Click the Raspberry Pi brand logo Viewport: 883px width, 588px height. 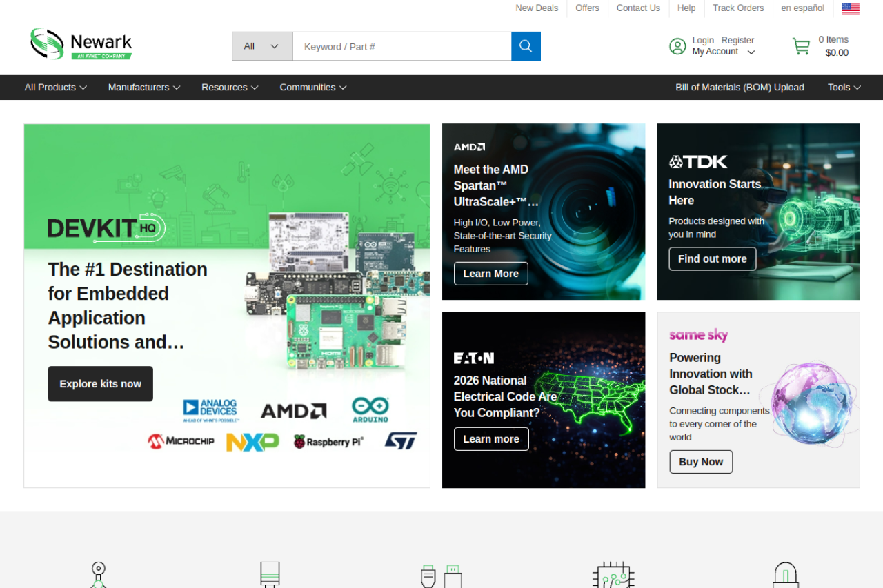tap(328, 442)
